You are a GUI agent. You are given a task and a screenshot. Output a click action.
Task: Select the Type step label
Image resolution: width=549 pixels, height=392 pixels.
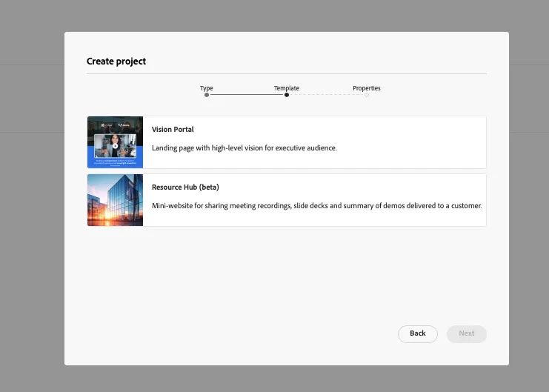(207, 88)
